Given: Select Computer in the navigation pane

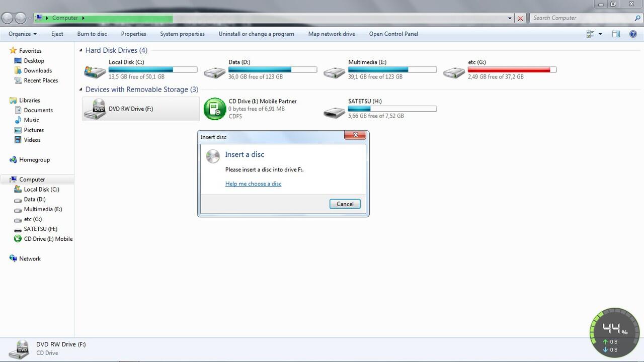Looking at the screenshot, I should [32, 179].
